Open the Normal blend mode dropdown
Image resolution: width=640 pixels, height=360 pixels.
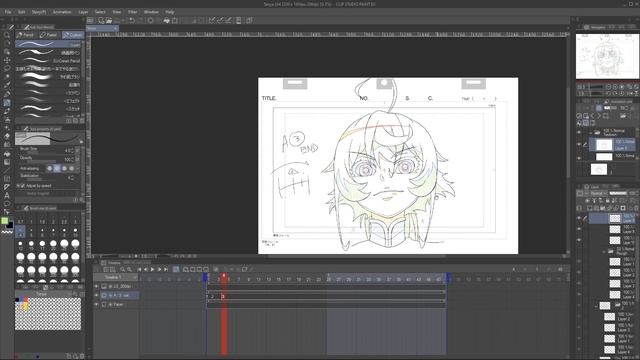tap(598, 193)
